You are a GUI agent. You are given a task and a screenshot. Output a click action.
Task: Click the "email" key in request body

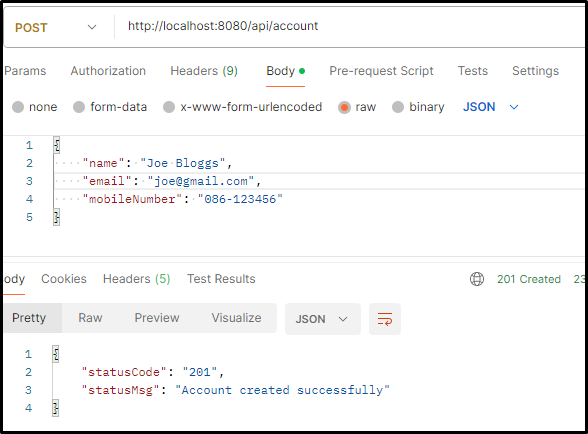coord(107,181)
